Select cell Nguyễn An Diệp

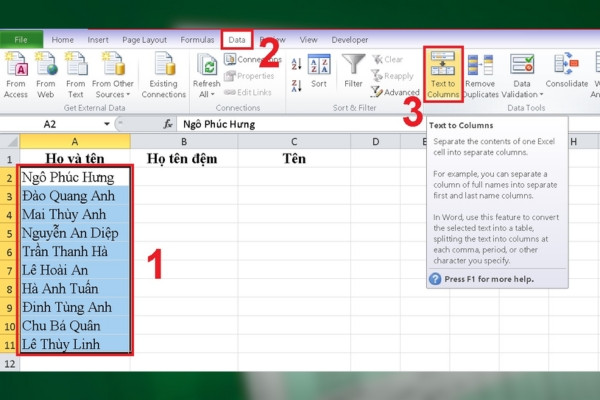pos(75,233)
